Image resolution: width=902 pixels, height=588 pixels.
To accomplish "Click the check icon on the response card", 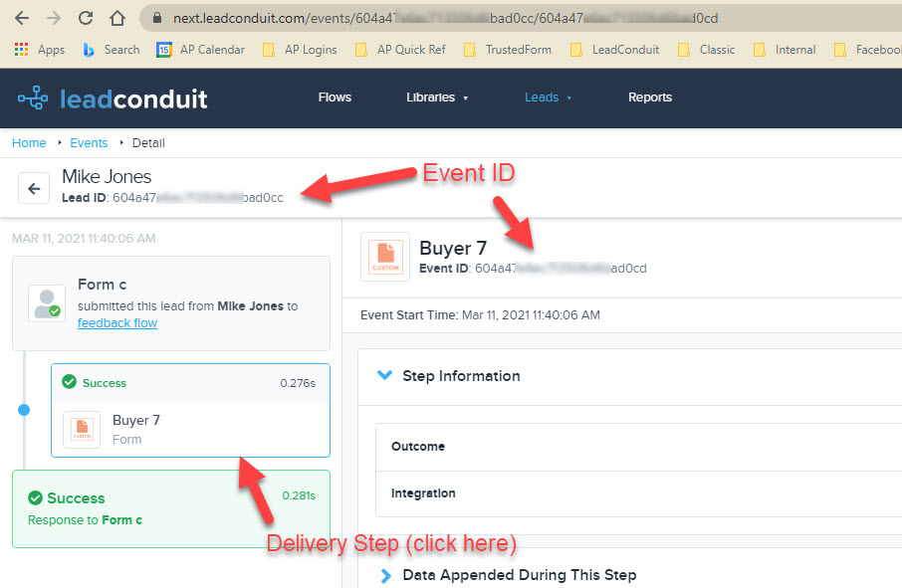I will pyautogui.click(x=35, y=497).
